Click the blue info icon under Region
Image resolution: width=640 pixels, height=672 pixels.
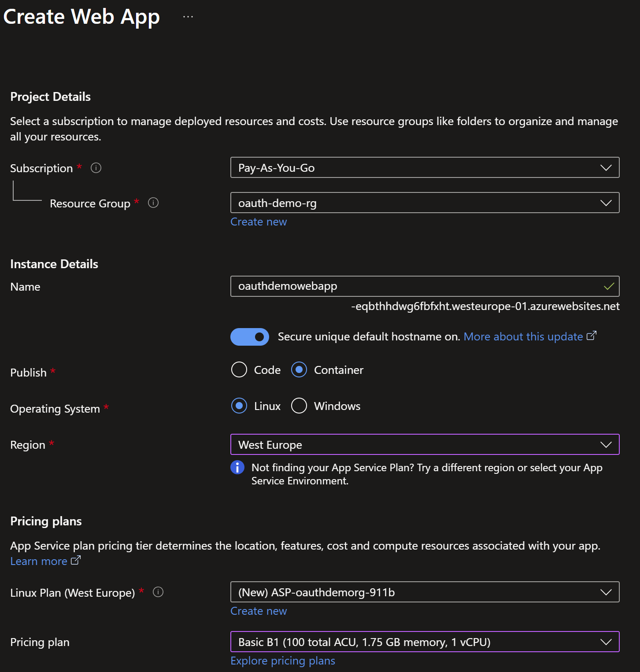tap(237, 467)
